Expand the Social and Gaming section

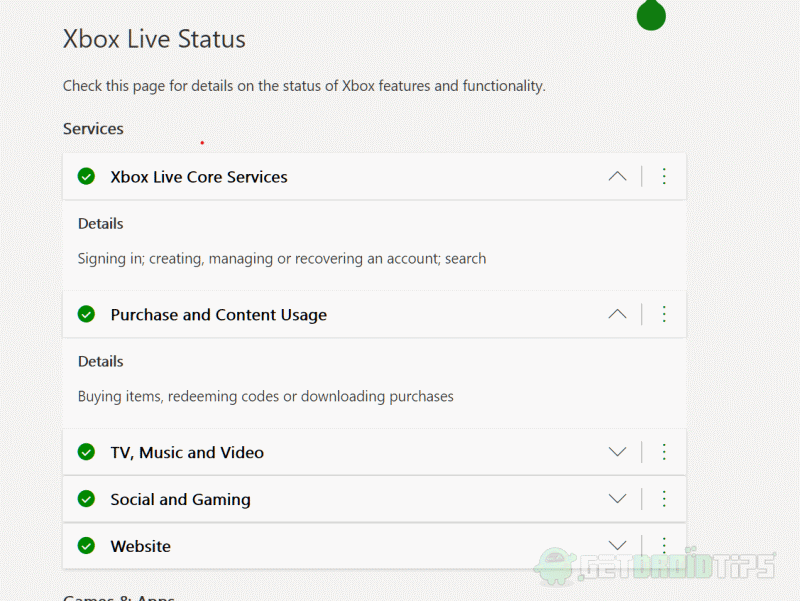[x=617, y=499]
